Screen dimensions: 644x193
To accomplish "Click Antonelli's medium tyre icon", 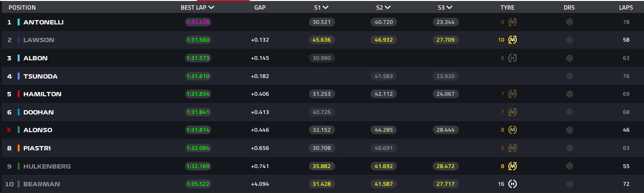I will (x=513, y=22).
